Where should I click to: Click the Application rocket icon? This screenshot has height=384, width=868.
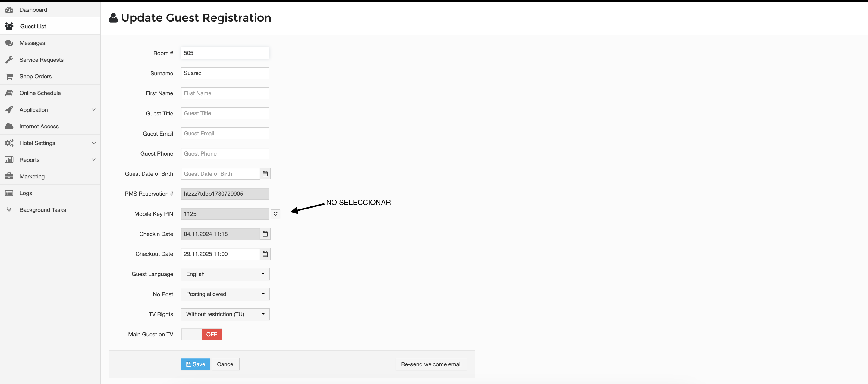coord(9,110)
